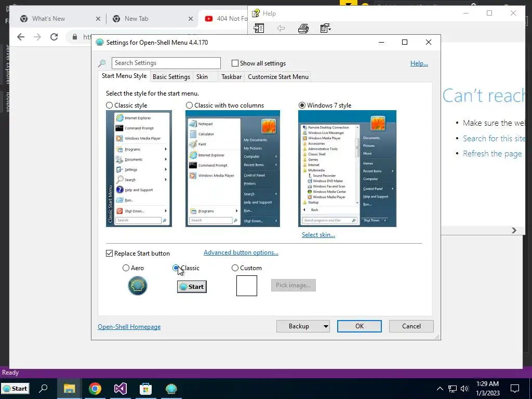Screen dimensions: 532x399
Task: Click the lock icon in Chrome address bar
Action: coord(75,37)
